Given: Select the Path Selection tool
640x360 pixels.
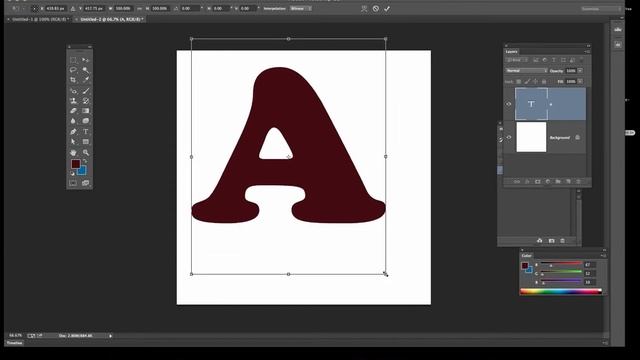Looking at the screenshot, I should click(73, 142).
